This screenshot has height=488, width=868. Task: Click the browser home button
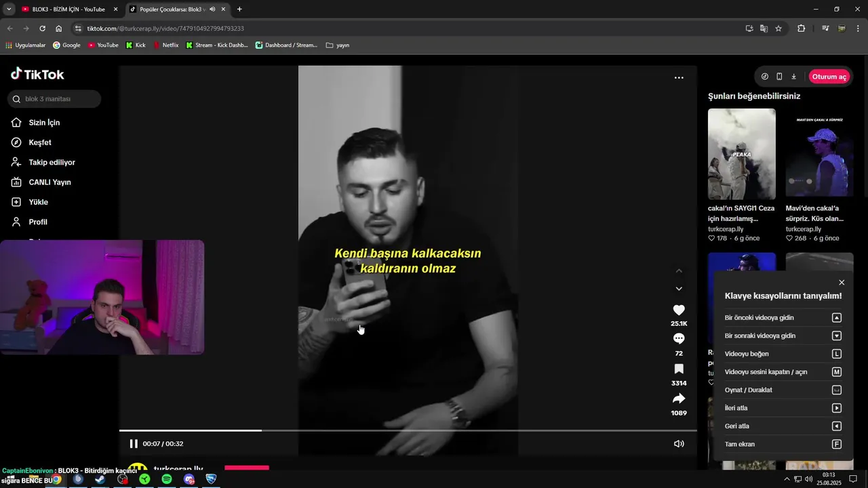(59, 28)
